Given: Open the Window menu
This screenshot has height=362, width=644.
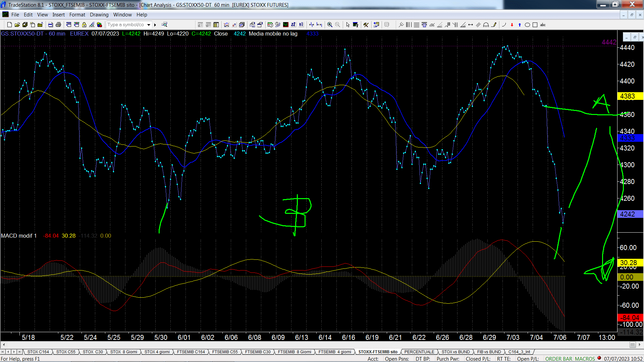Looking at the screenshot, I should click(122, 15).
